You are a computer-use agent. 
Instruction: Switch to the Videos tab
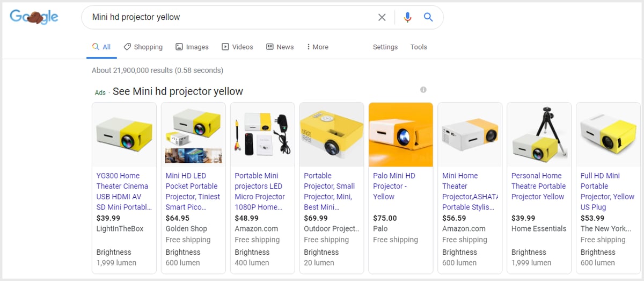(x=237, y=47)
